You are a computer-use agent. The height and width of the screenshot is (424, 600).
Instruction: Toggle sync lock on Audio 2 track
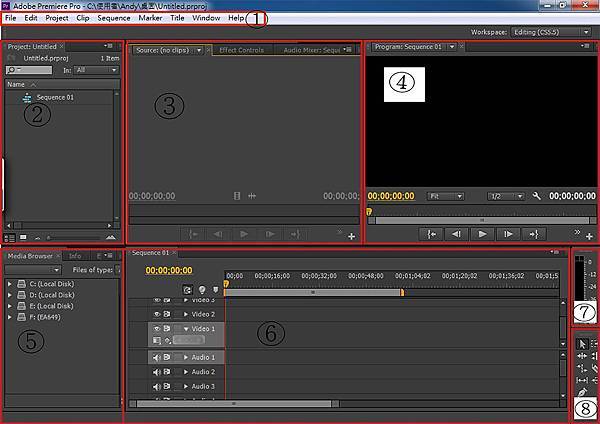167,372
